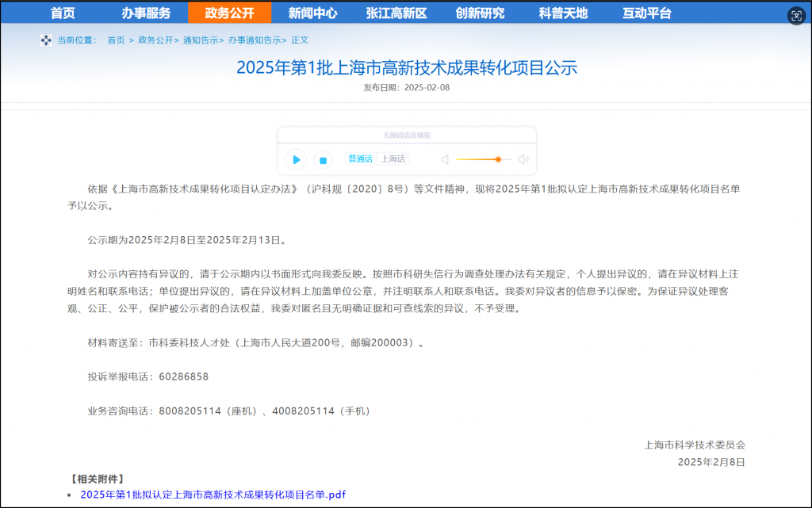Open the 张江高新区 menu item

pyautogui.click(x=396, y=13)
